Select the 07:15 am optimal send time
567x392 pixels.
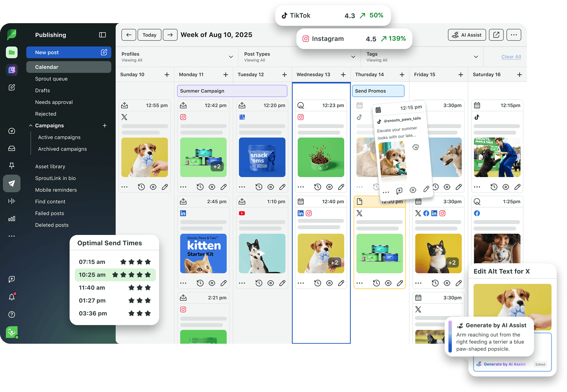click(115, 262)
